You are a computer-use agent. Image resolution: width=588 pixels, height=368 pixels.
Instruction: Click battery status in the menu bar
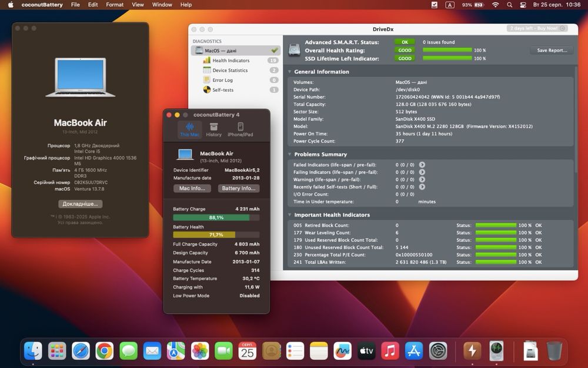(473, 5)
